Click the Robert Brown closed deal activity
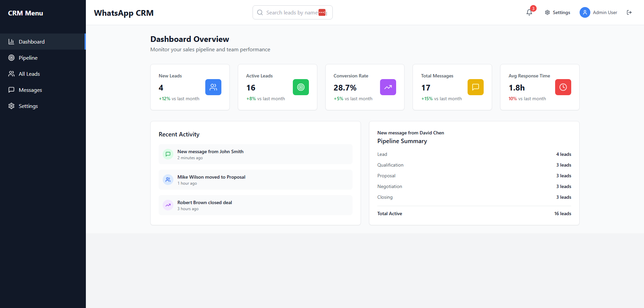The height and width of the screenshot is (308, 644). (255, 205)
